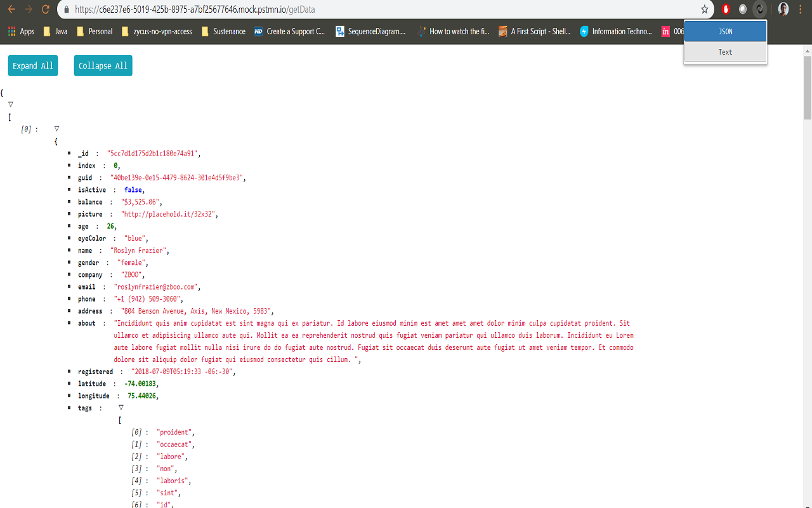This screenshot has width=812, height=508.
Task: Open the Apps grid shortcut
Action: 21,31
